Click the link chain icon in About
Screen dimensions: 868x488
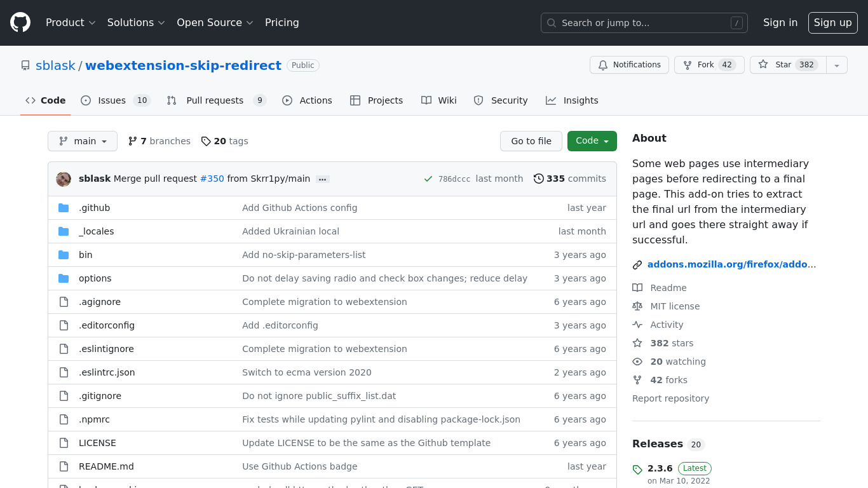tap(637, 265)
